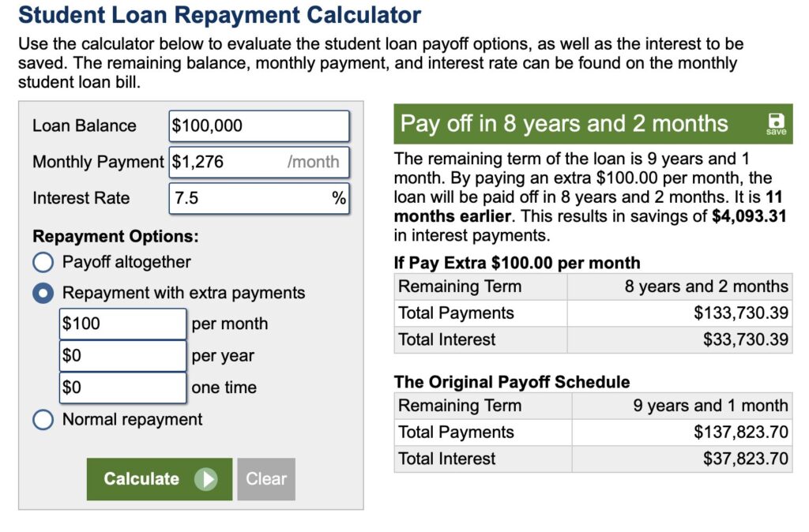
Task: Choose the Normal repayment option
Action: [x=43, y=420]
